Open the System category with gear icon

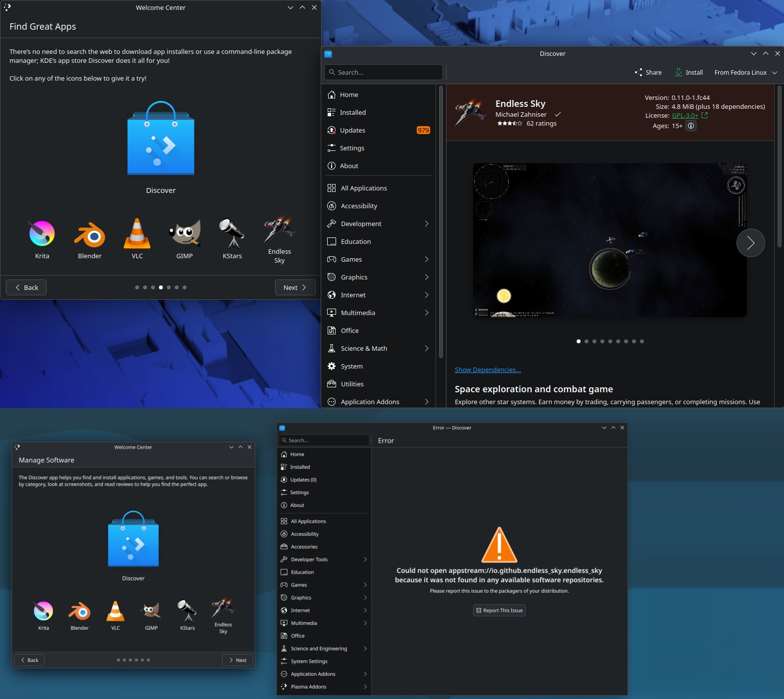click(x=379, y=366)
